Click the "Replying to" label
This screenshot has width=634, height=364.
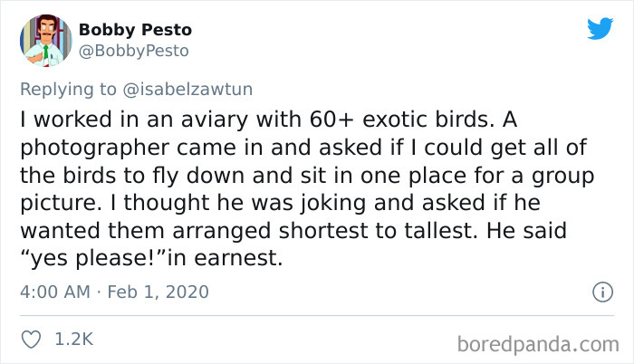(x=66, y=88)
